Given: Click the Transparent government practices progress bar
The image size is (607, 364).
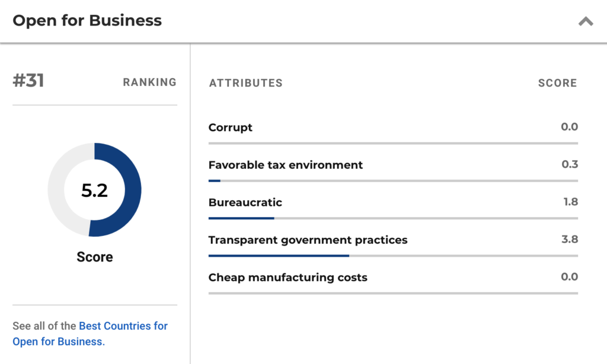Looking at the screenshot, I should [x=393, y=256].
